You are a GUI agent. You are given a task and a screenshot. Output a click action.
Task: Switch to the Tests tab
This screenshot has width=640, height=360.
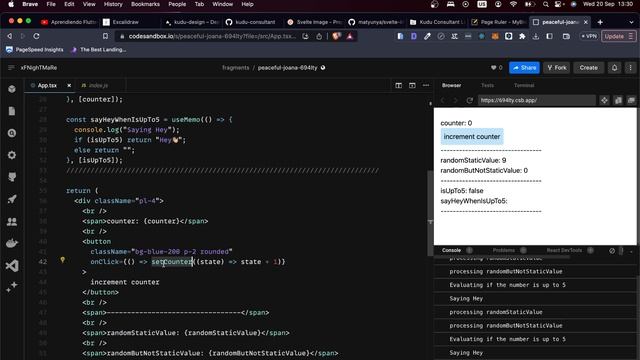coord(487,85)
